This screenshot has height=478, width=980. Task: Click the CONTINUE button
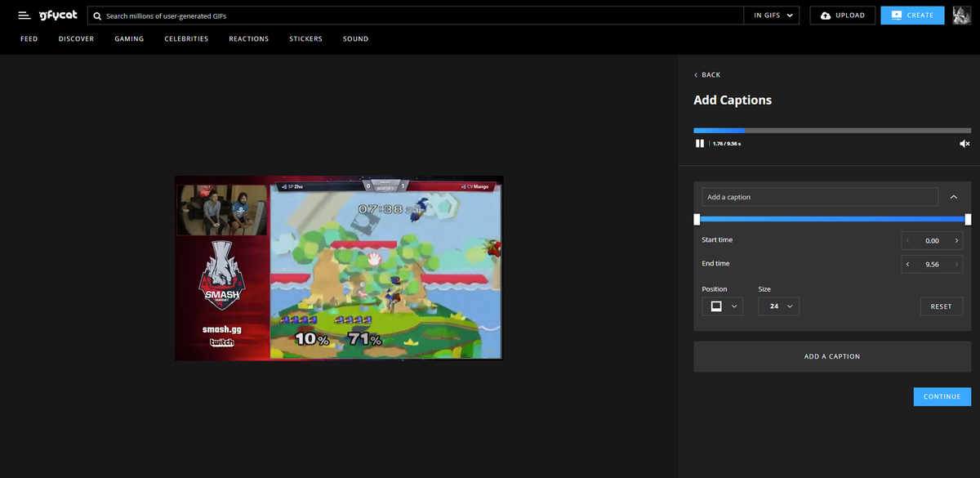coord(942,396)
